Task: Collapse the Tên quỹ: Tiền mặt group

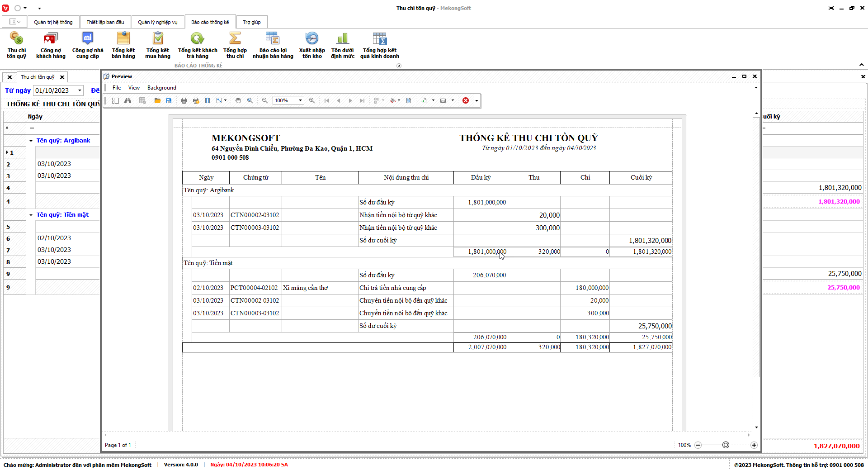Action: [31, 215]
